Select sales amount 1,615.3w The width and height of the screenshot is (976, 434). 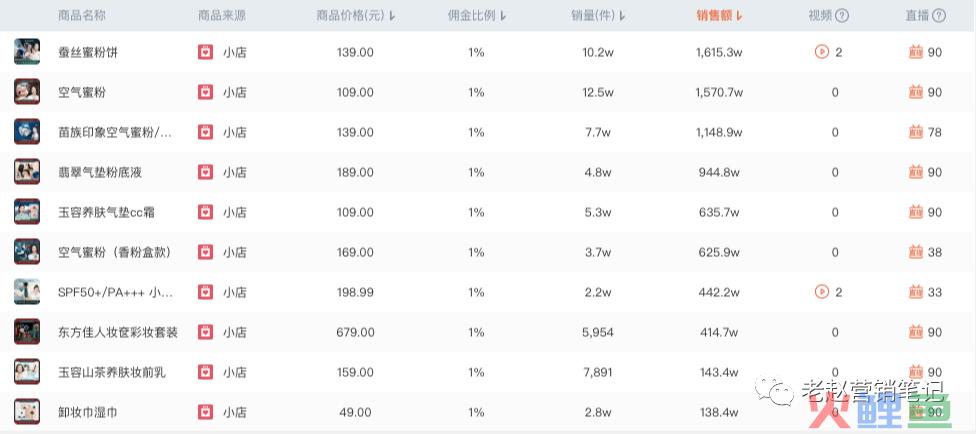tap(719, 52)
